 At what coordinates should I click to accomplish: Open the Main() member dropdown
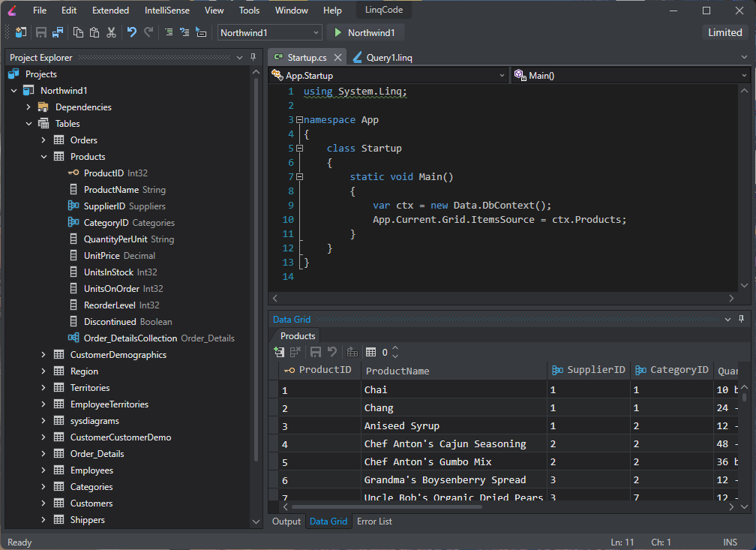[631, 76]
